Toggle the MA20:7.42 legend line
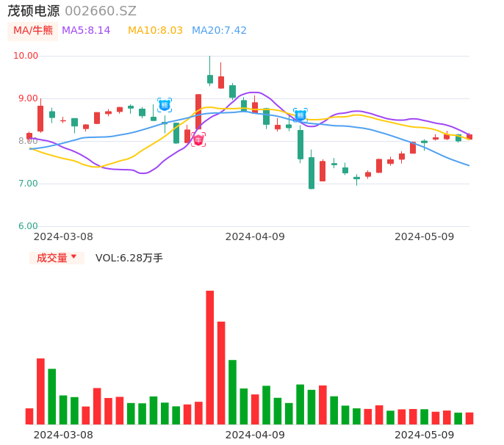Viewport: 504px width, 445px height. pos(219,31)
